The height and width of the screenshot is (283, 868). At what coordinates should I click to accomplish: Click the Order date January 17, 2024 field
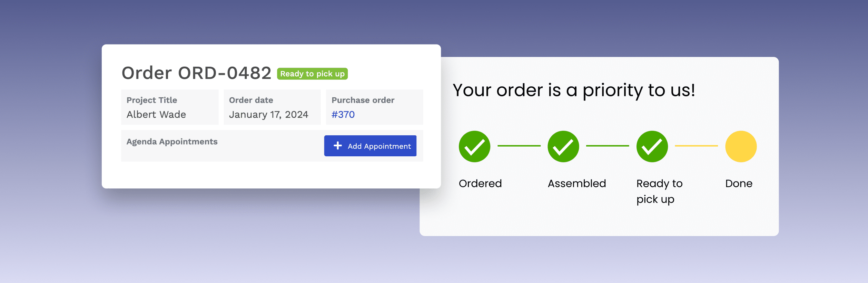coord(272,107)
